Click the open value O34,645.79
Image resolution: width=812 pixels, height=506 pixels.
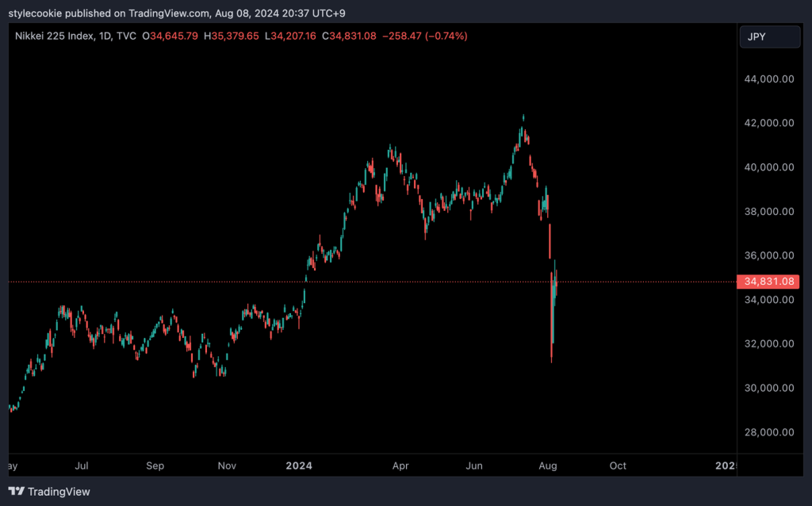(170, 36)
